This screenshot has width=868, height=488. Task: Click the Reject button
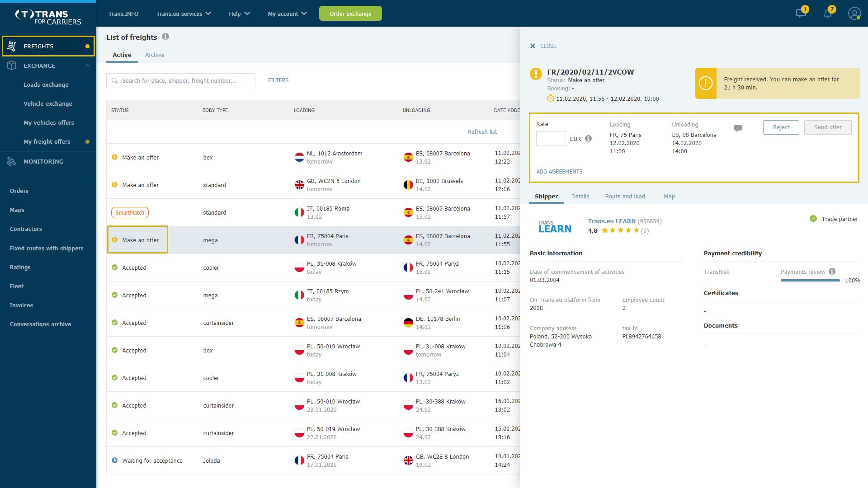click(x=781, y=127)
